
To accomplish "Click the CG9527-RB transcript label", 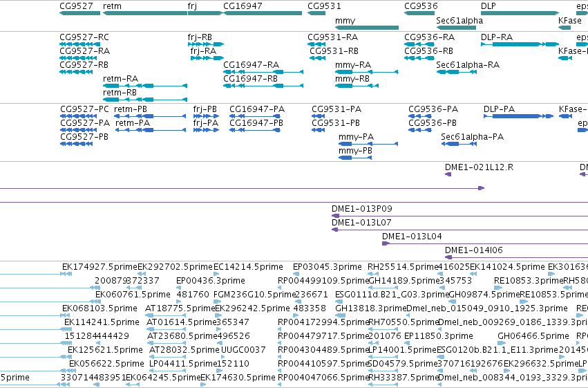I will 84,65.
